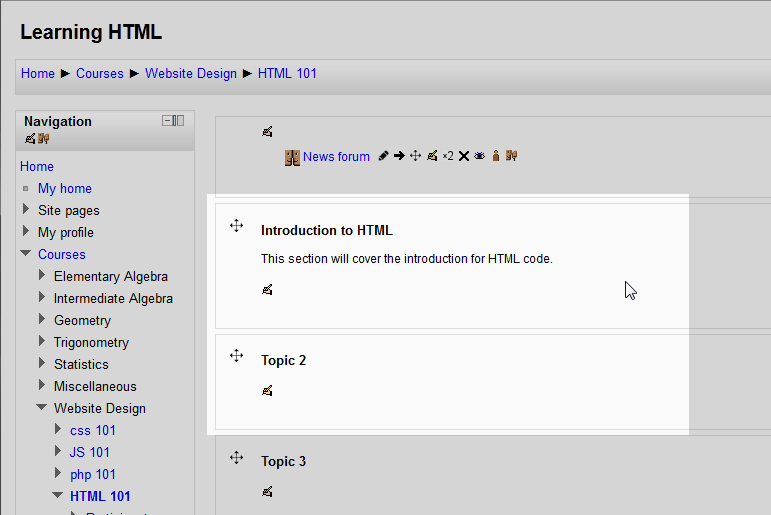Click the move icon next to News forum
Image resolution: width=771 pixels, height=515 pixels.
click(x=415, y=156)
